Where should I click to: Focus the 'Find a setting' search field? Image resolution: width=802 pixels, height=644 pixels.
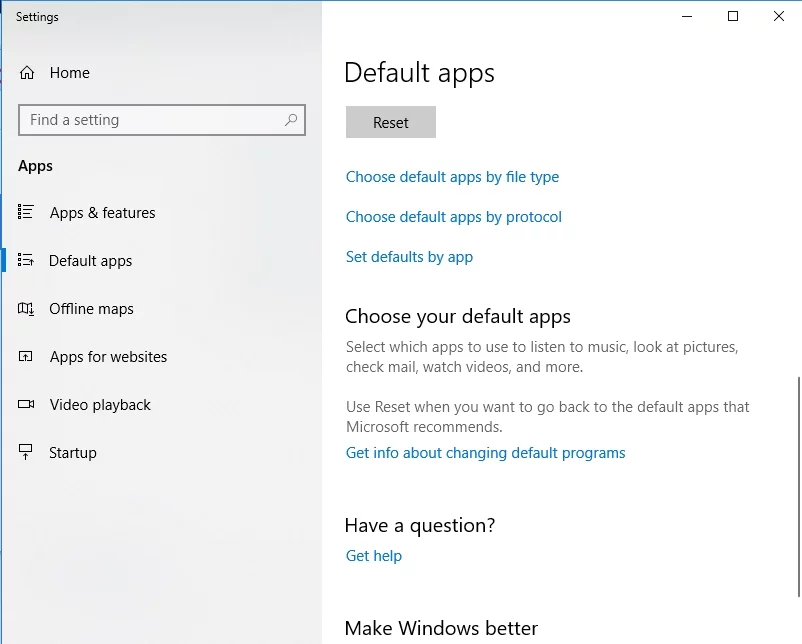click(150, 120)
